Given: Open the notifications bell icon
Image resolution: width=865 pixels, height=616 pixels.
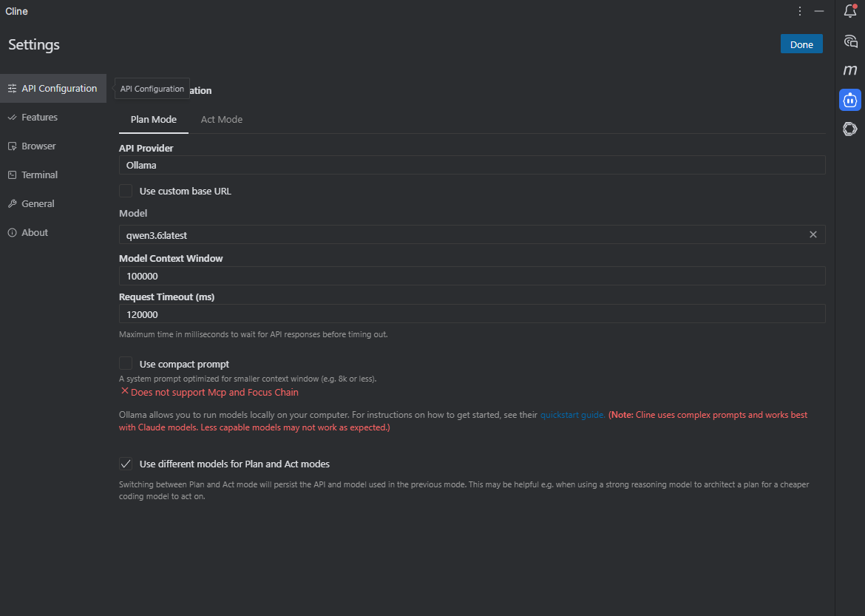Looking at the screenshot, I should tap(850, 11).
